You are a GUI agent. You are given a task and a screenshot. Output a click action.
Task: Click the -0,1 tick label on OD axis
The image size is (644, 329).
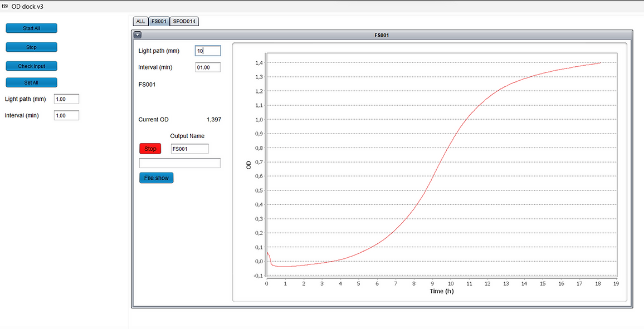(258, 276)
